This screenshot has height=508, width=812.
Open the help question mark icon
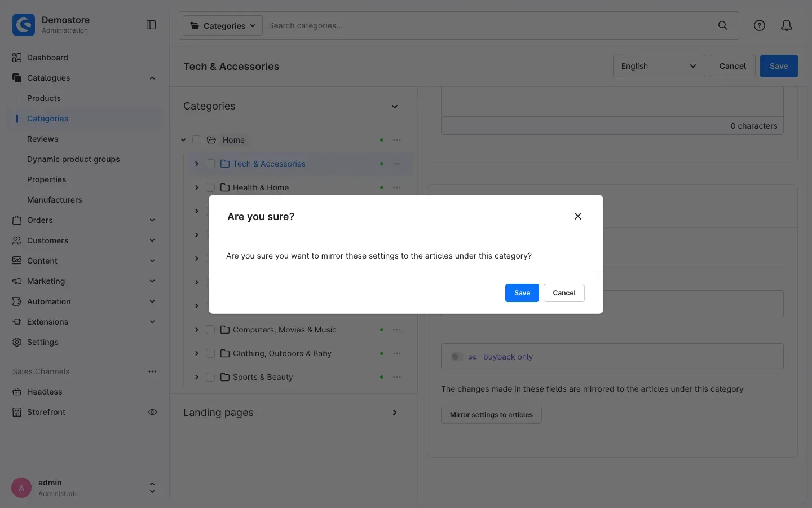tap(760, 25)
